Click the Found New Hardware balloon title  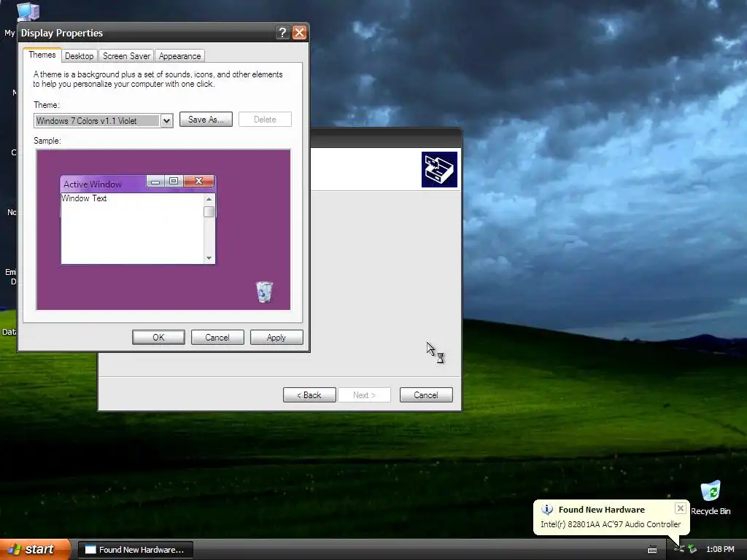click(x=601, y=510)
